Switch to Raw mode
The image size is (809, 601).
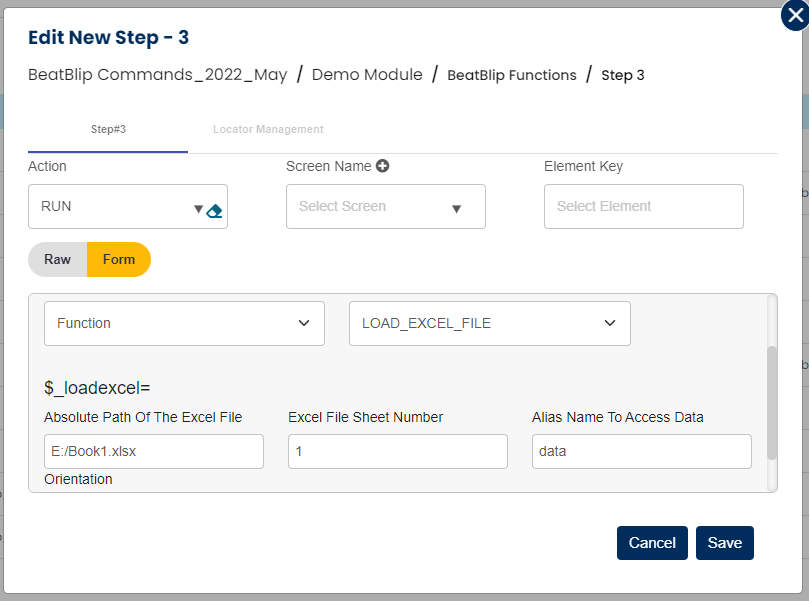tap(58, 259)
